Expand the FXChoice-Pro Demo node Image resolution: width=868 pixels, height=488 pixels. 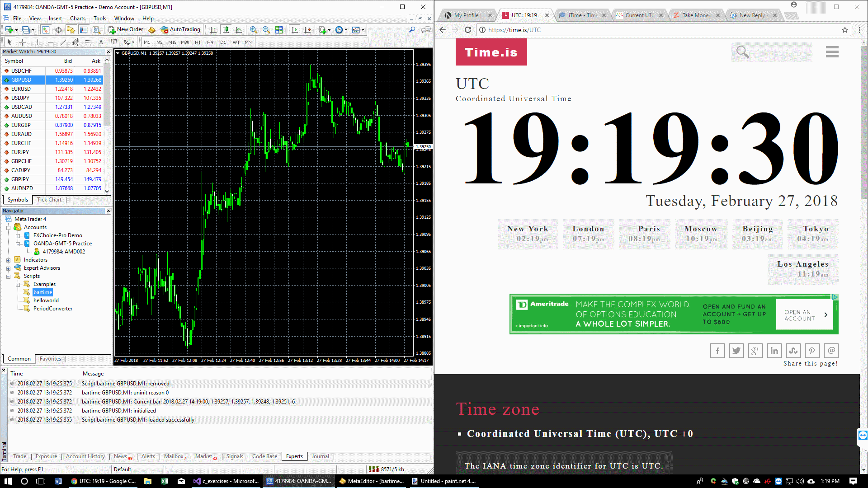click(18, 235)
